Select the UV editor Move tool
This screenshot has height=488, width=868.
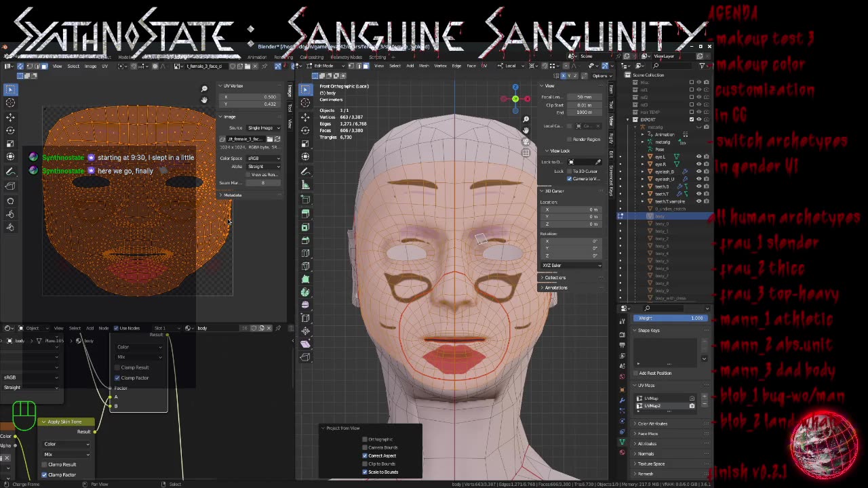tap(10, 117)
